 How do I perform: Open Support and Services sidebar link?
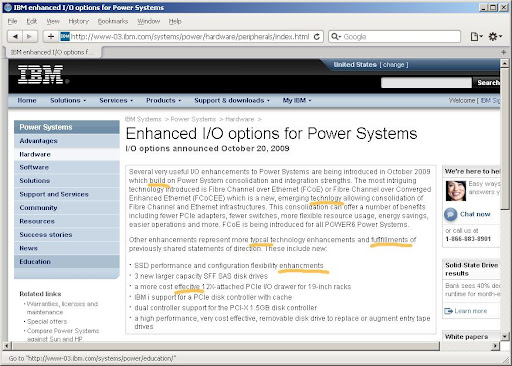66,194
